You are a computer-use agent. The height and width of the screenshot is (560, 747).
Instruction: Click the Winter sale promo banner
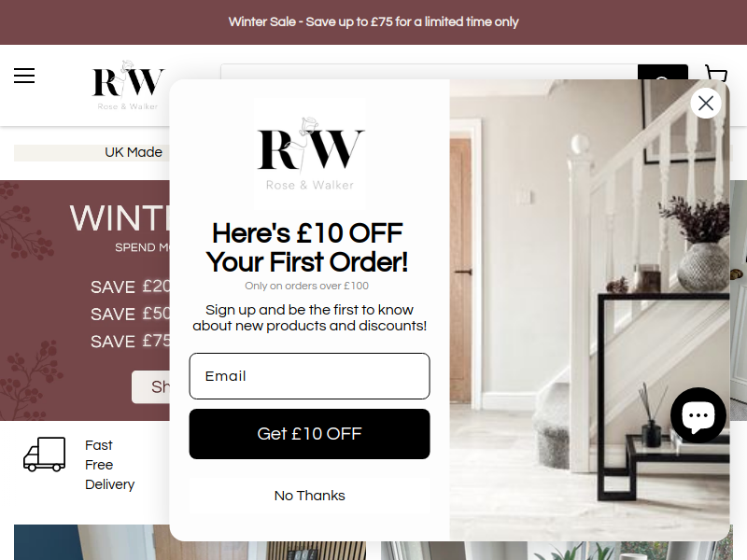click(x=85, y=300)
